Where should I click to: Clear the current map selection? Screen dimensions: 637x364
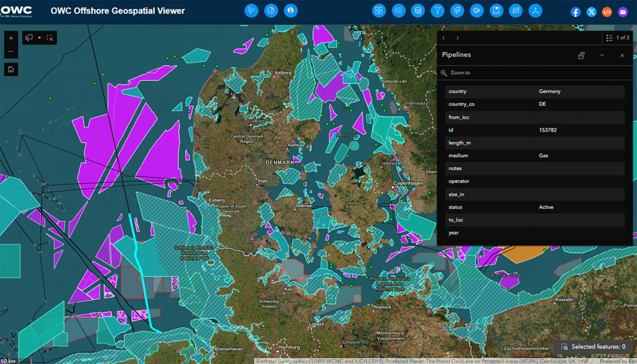tap(50, 38)
